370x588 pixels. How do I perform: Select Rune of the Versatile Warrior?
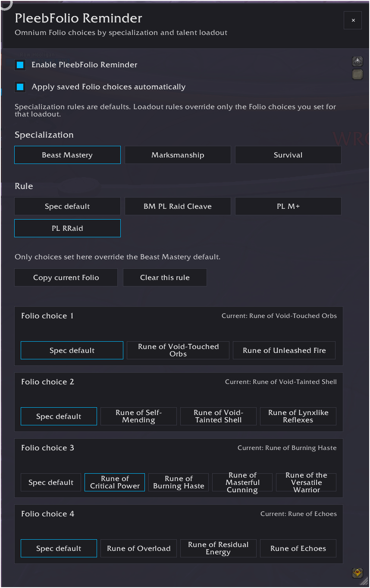(x=306, y=482)
